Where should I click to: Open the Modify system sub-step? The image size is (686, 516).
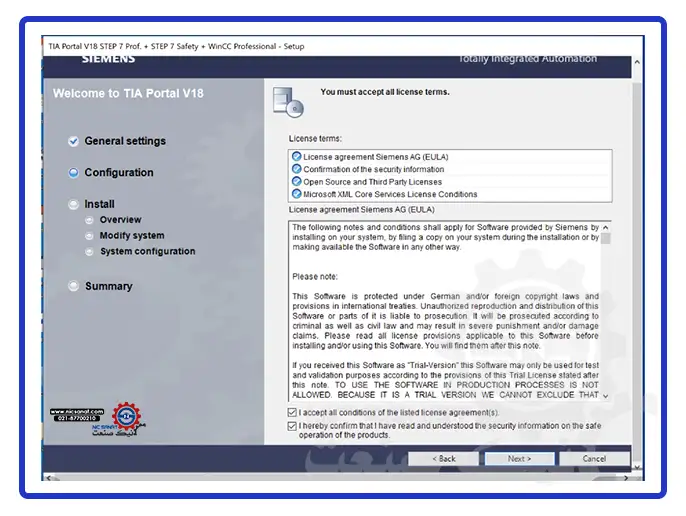tap(132, 235)
